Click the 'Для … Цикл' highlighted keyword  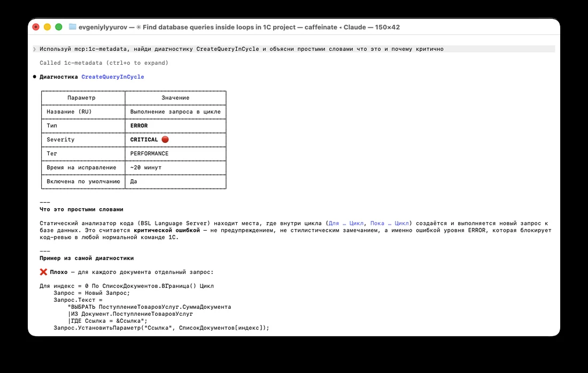click(x=346, y=223)
